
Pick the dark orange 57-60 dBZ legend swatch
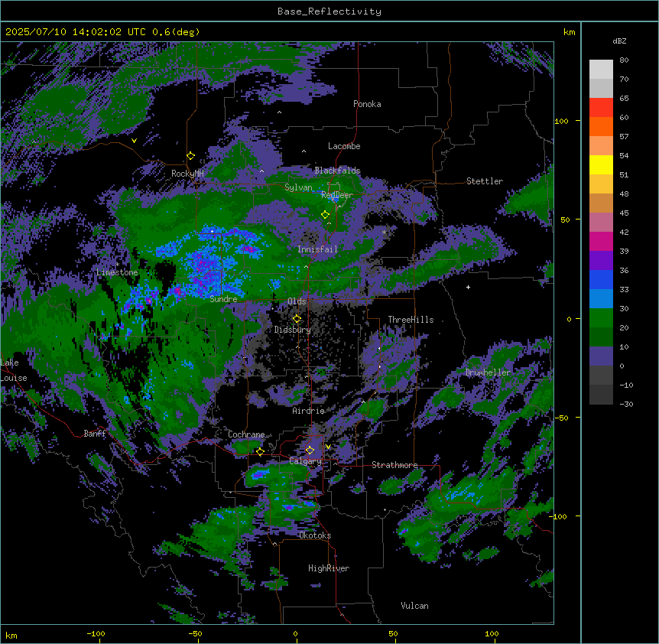[601, 126]
